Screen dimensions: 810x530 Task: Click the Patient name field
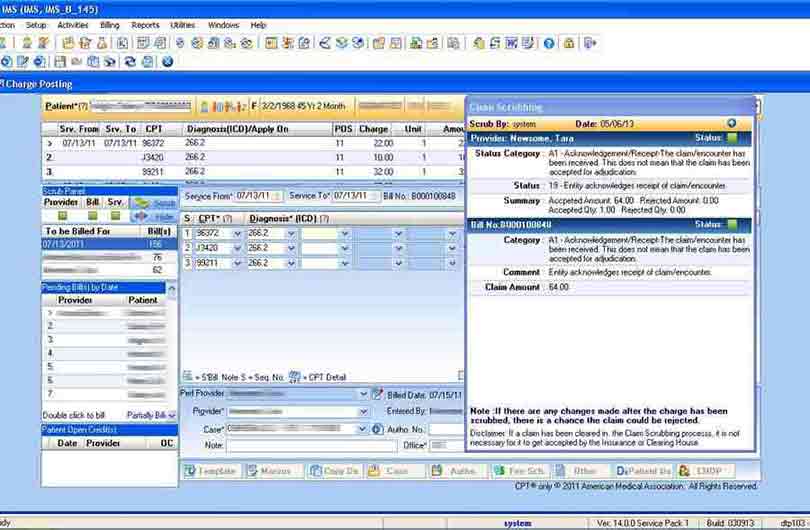141,106
